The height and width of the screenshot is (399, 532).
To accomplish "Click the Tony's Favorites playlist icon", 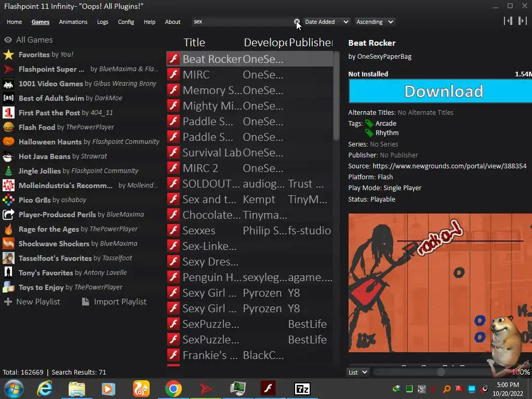I will [8, 273].
